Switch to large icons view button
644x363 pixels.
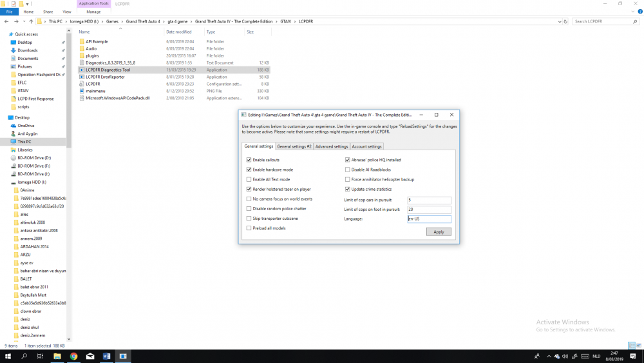coord(639,346)
